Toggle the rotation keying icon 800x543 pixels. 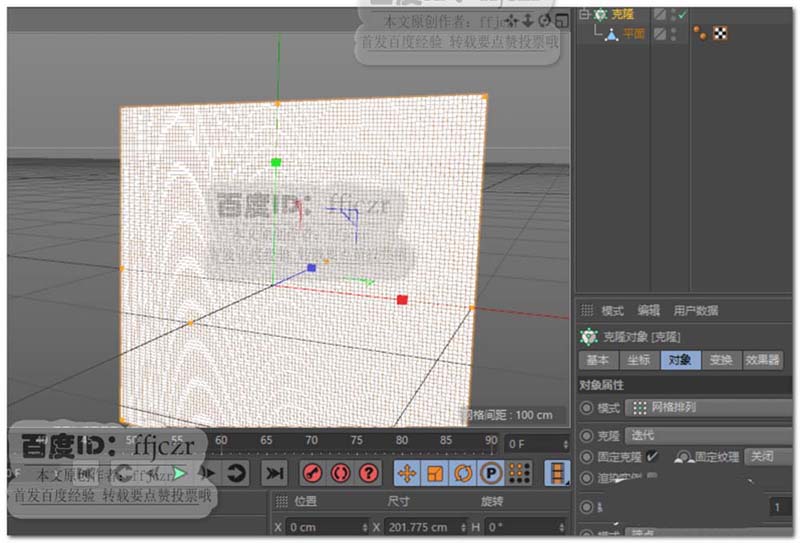(463, 474)
